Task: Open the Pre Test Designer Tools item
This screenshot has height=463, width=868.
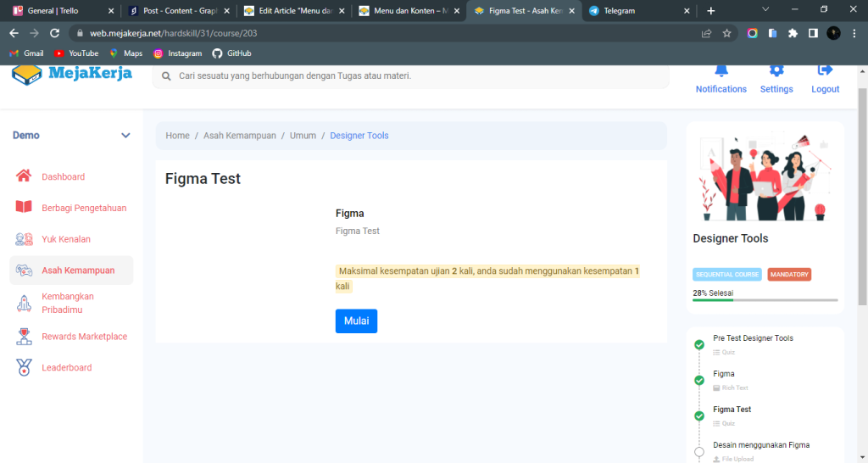Action: pyautogui.click(x=753, y=338)
